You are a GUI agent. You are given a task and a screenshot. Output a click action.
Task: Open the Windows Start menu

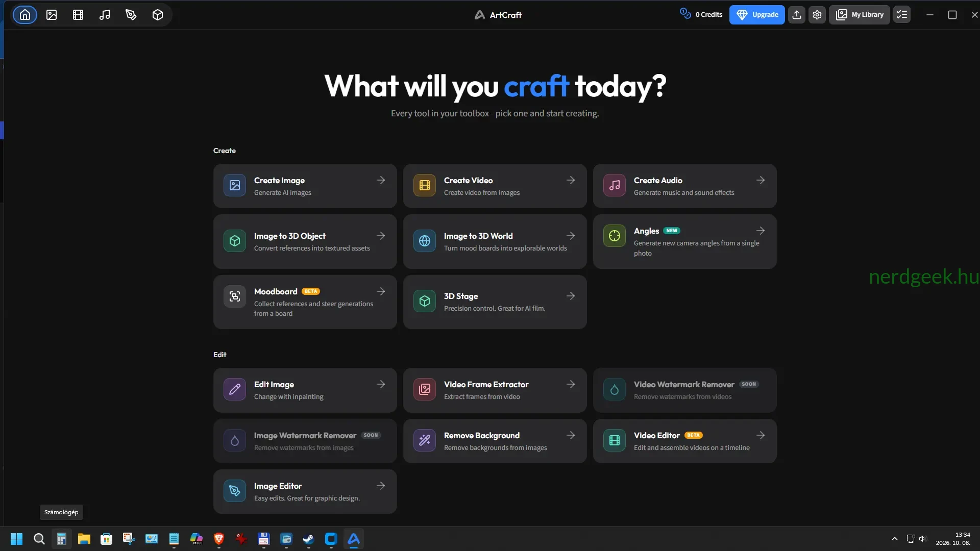pos(16,539)
